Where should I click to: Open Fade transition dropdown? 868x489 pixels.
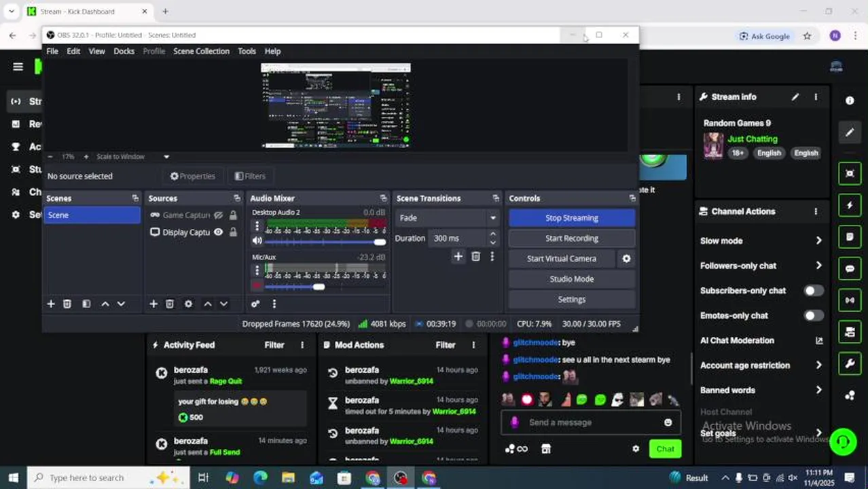click(448, 218)
